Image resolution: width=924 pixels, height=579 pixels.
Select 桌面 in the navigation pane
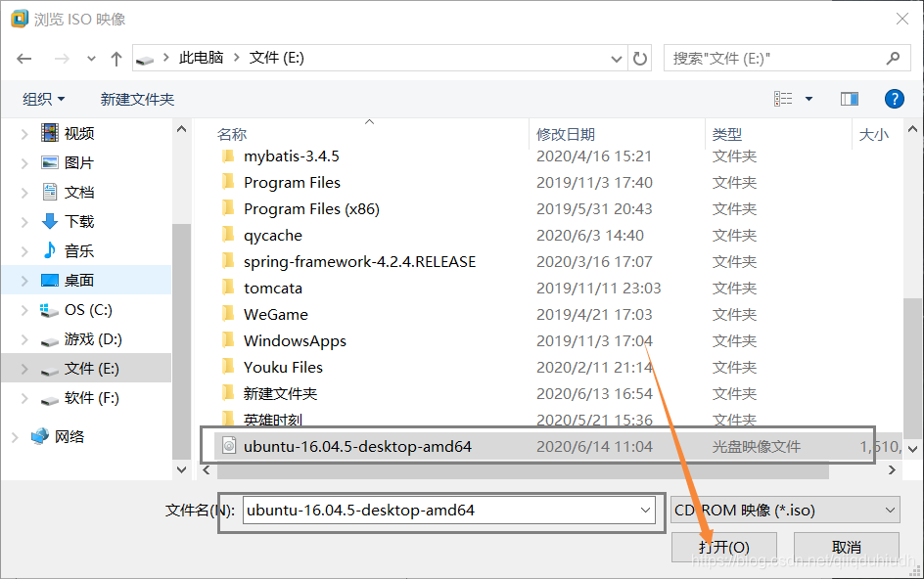click(x=79, y=281)
